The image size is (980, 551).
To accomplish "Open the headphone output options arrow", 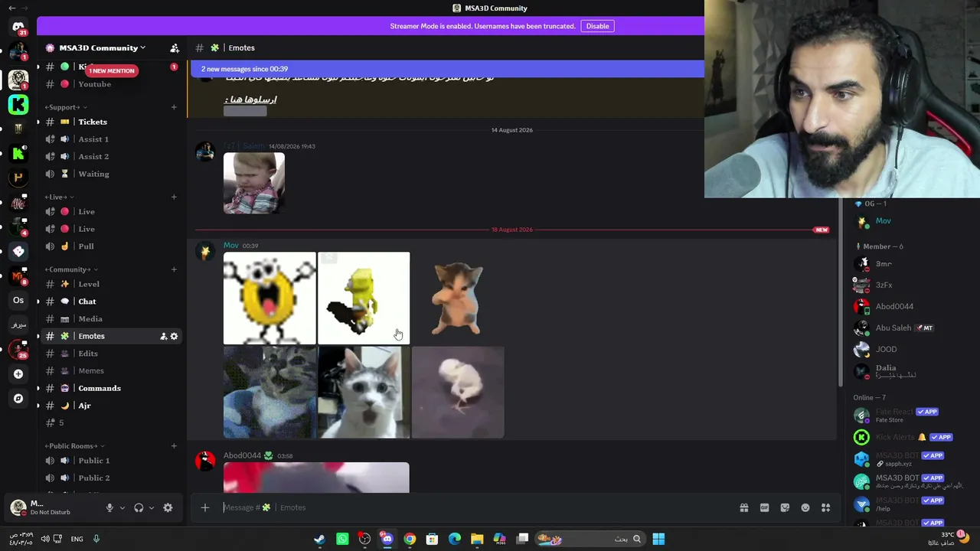I will [x=151, y=507].
